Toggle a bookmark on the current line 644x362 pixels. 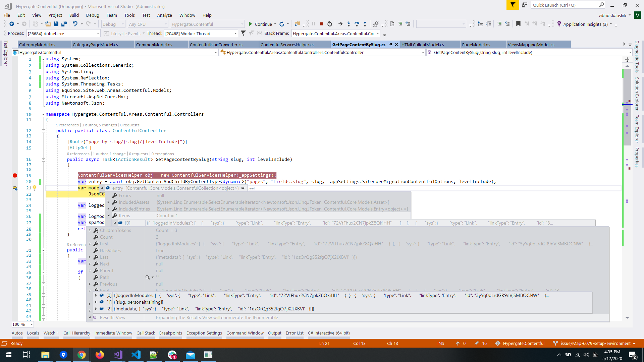[x=518, y=24]
